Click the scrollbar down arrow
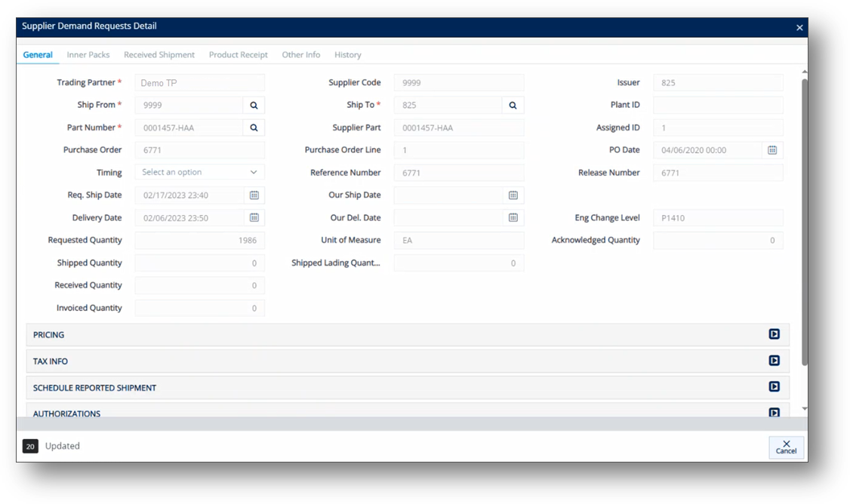Image resolution: width=850 pixels, height=504 pixels. (805, 409)
